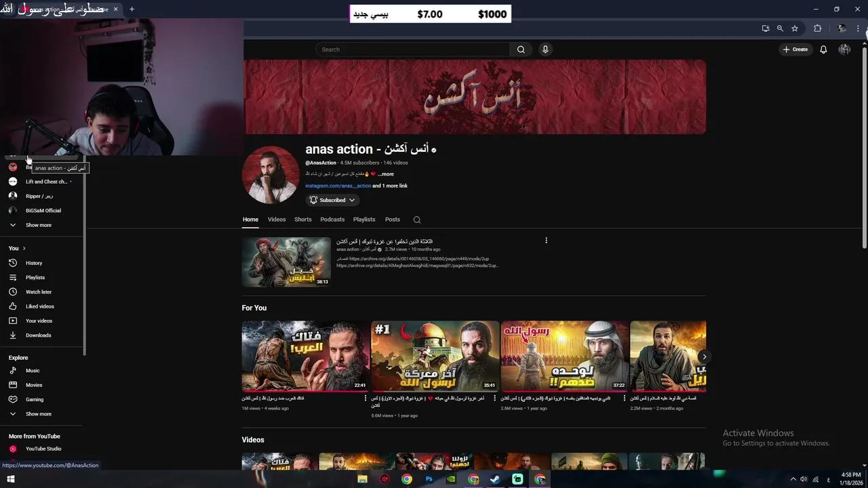Open the YouTube notifications bell
Screen dimensions: 868x488
[823, 49]
